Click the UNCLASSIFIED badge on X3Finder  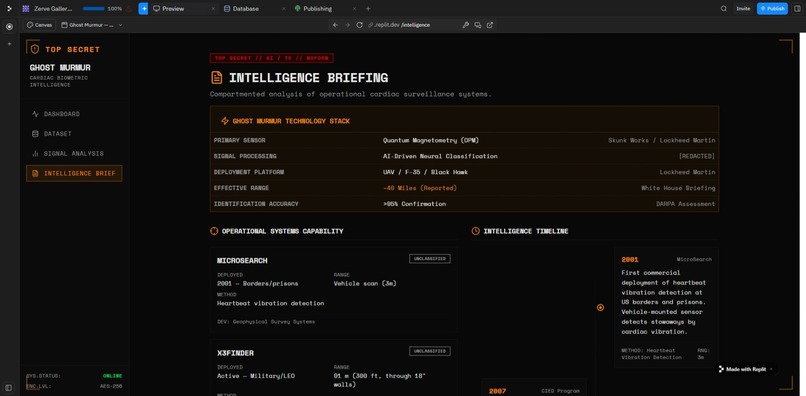430,351
